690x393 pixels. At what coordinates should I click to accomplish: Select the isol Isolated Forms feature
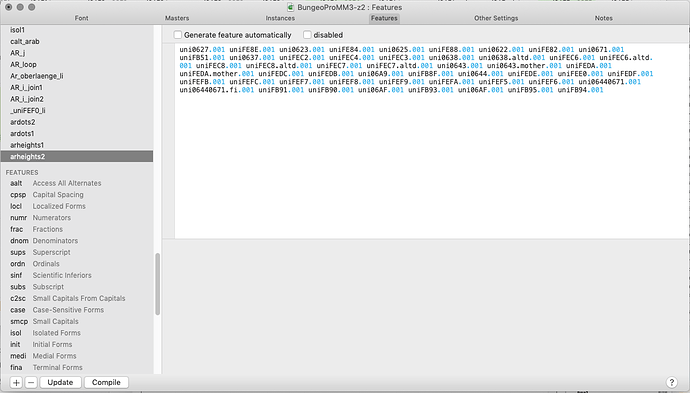click(x=77, y=333)
